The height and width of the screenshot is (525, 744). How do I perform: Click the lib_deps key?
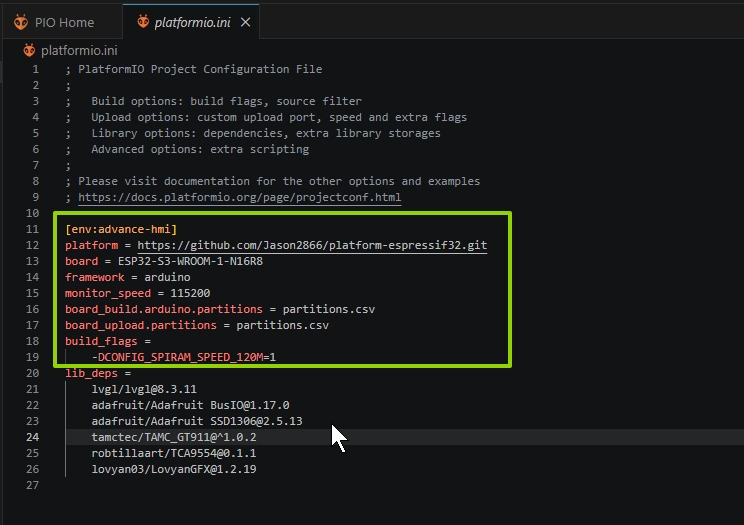[x=92, y=373]
